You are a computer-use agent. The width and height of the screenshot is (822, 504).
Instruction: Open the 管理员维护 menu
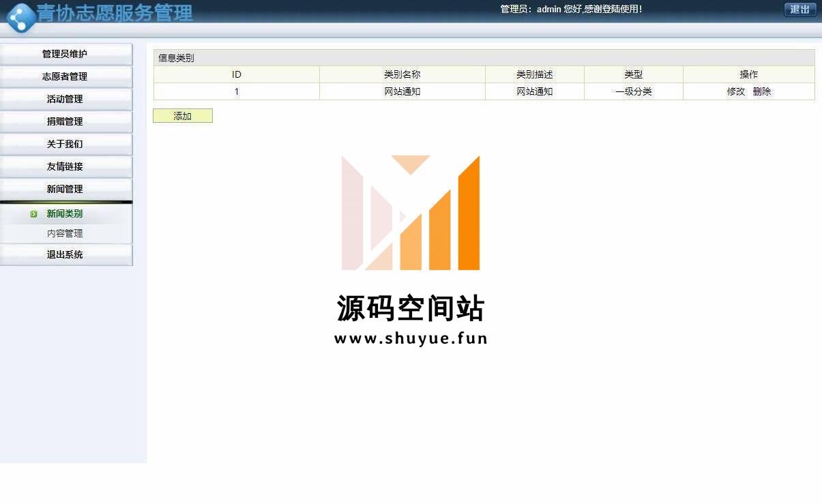pyautogui.click(x=65, y=55)
